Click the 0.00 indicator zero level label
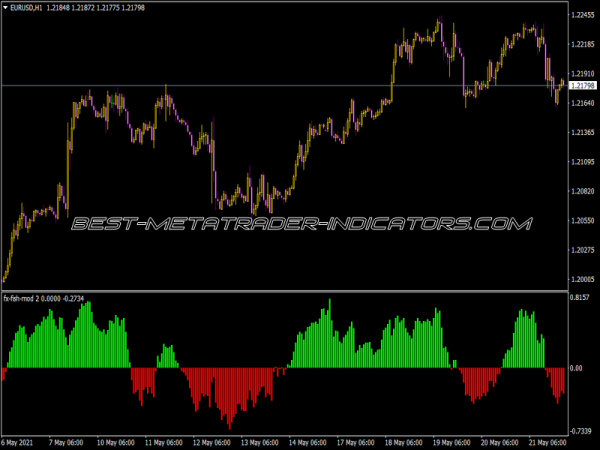Screen dimensions: 600x450 click(576, 368)
